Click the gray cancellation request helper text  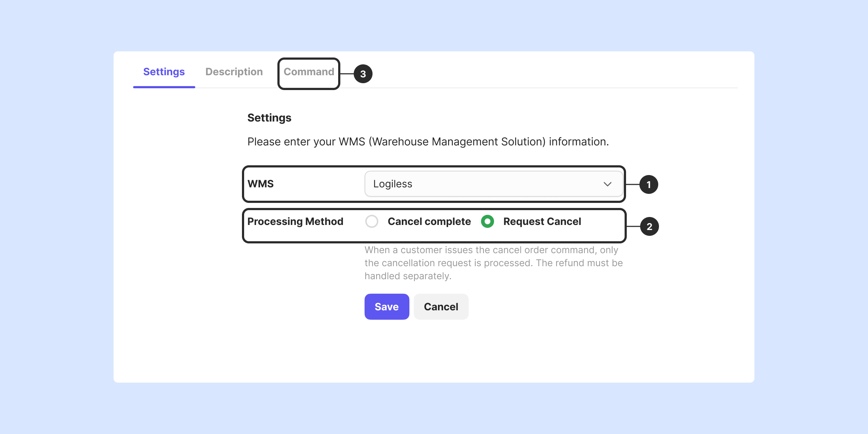coord(493,263)
